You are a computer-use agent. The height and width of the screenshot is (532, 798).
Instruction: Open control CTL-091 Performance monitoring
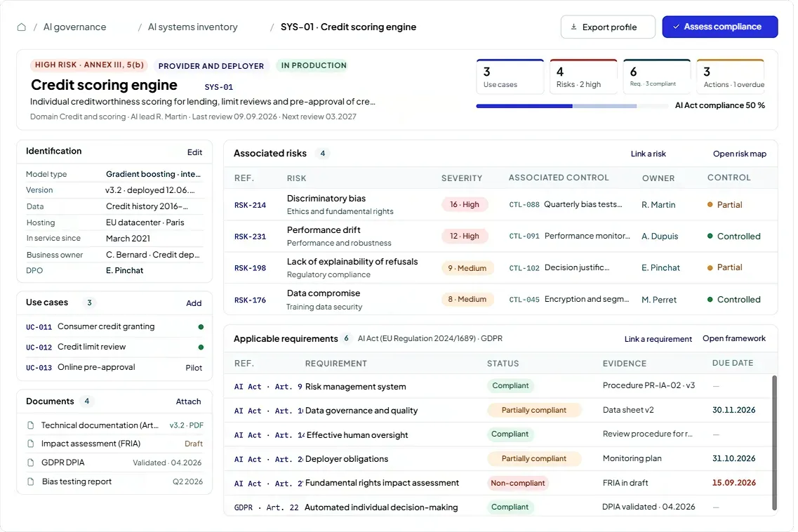click(569, 237)
